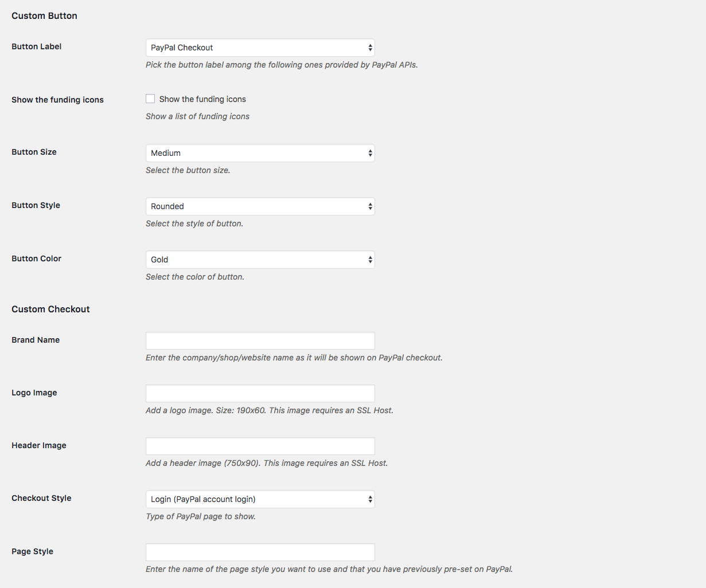The image size is (706, 588).
Task: Click the 'Brand Name' field label
Action: click(36, 340)
